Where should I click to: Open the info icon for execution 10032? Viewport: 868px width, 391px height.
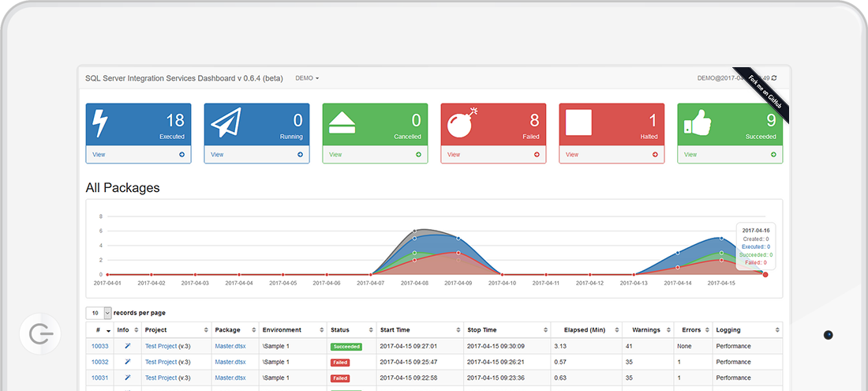127,362
